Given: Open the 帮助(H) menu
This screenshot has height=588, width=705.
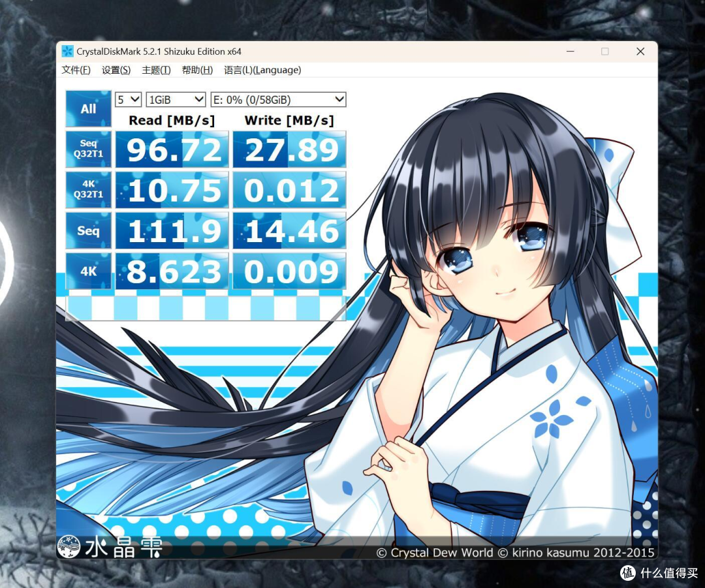Looking at the screenshot, I should click(197, 70).
